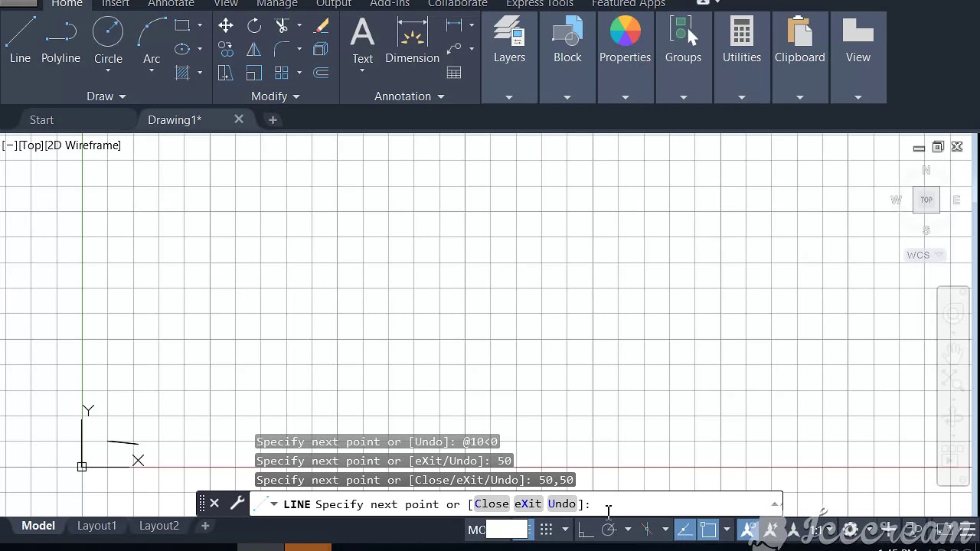
Task: Insert a Table from Annotation panel
Action: (454, 73)
